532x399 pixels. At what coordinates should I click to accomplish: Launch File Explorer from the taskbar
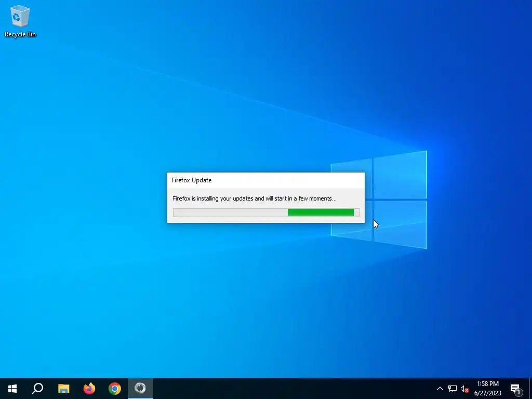click(63, 389)
